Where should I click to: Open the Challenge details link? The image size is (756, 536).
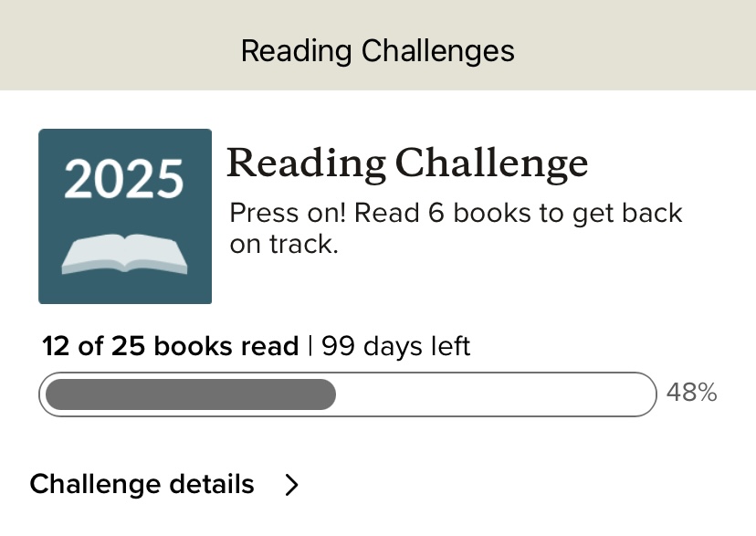coord(142,484)
